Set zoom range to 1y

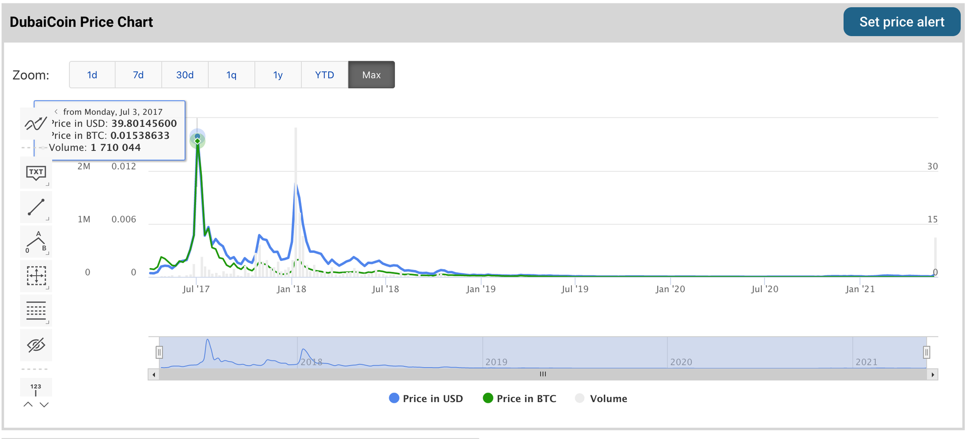(x=278, y=75)
